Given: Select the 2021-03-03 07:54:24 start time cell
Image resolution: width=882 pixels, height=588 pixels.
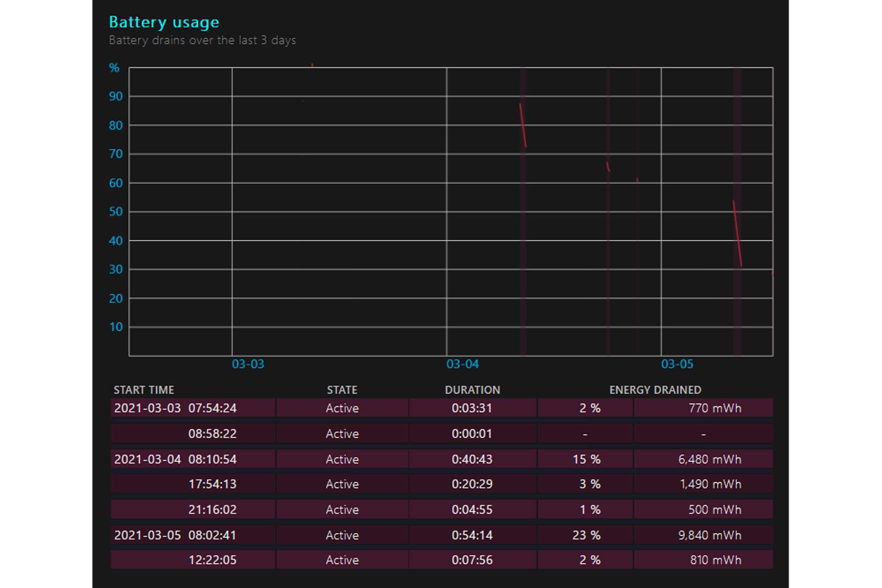Looking at the screenshot, I should pyautogui.click(x=193, y=408).
